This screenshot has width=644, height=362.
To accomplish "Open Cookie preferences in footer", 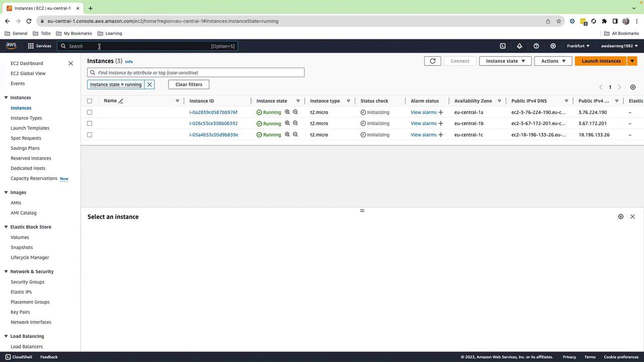I will 621,357.
